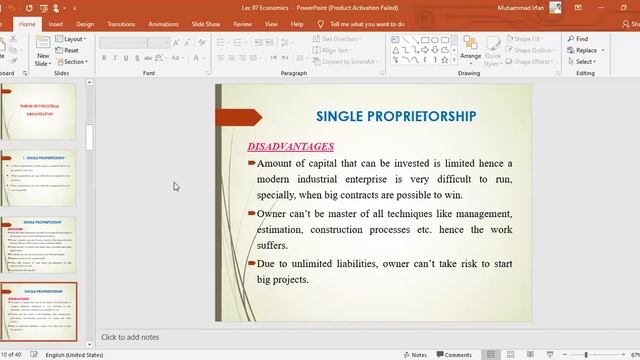Toggle text Shadow formatting

[137, 58]
